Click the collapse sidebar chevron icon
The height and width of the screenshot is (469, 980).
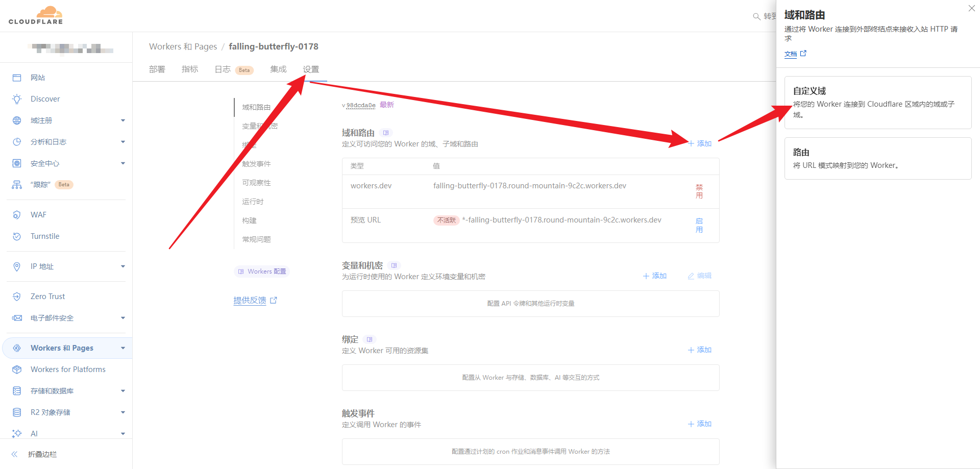tap(15, 454)
